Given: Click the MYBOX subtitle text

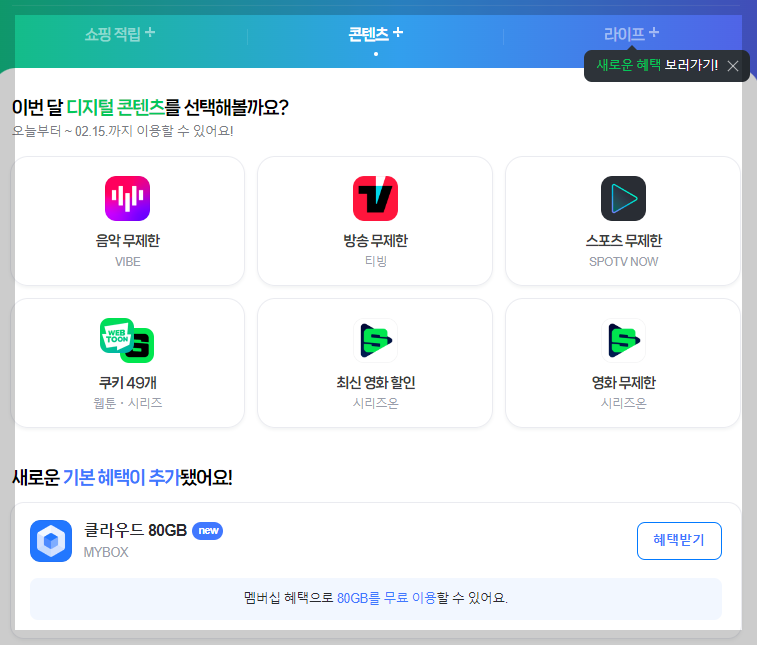Looking at the screenshot, I should tap(106, 552).
